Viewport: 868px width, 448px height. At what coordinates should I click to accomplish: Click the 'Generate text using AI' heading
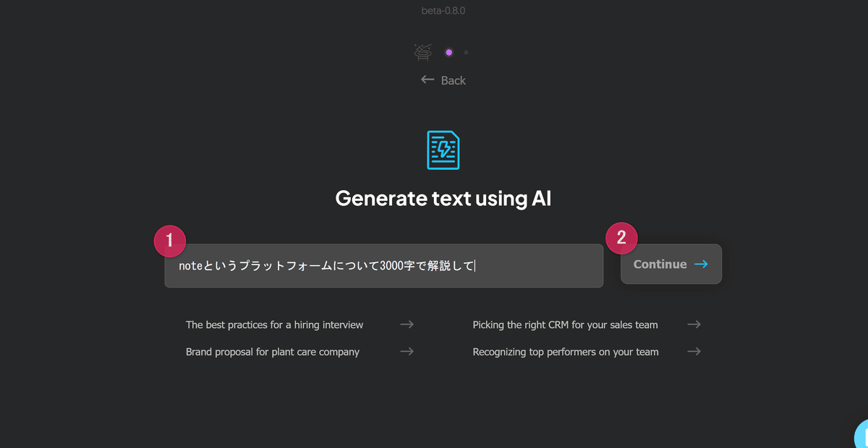click(x=443, y=198)
